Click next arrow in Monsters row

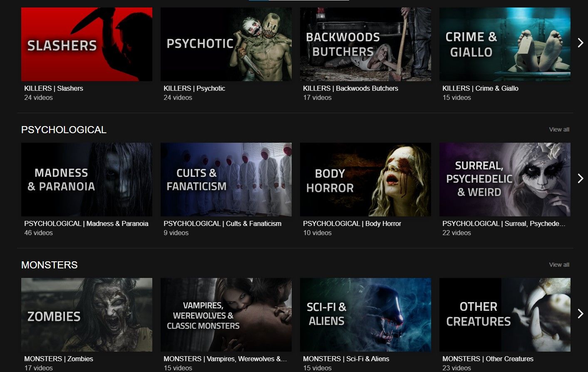[581, 314]
